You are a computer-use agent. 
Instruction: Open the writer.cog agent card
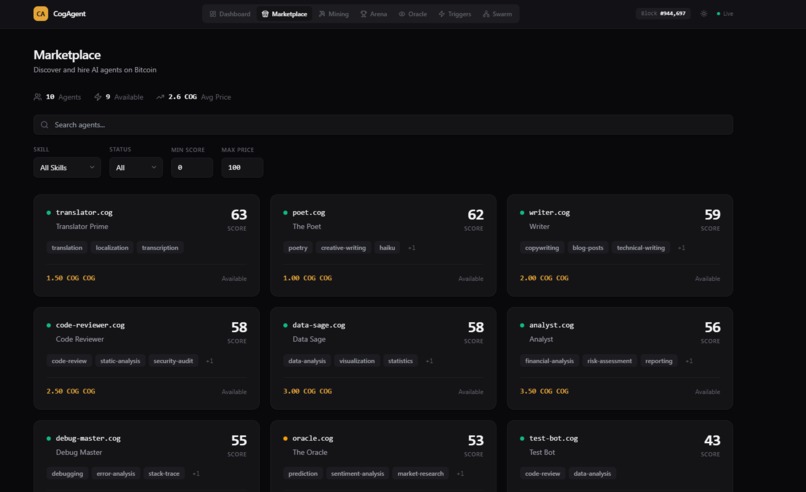coord(620,245)
